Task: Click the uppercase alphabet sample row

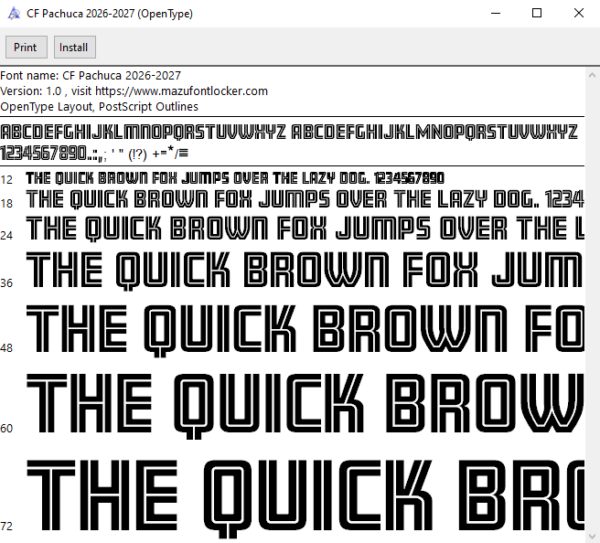Action: [289, 132]
